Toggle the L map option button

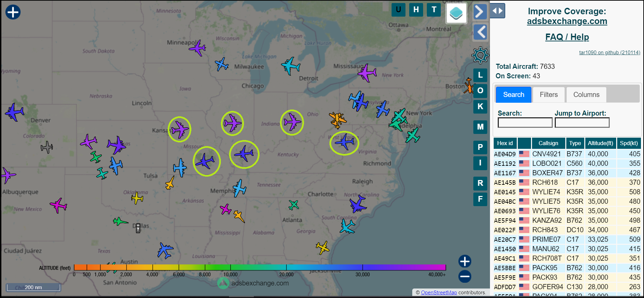pos(480,75)
